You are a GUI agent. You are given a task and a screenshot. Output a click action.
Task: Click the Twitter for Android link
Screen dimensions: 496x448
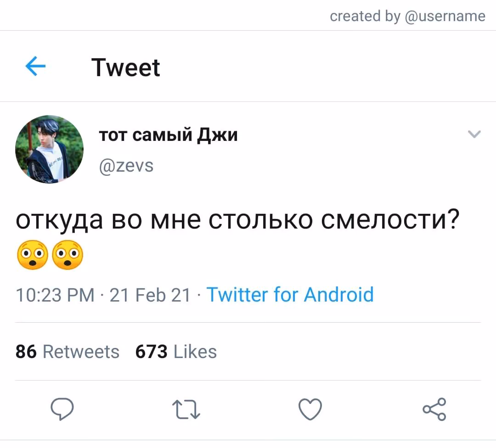290,295
